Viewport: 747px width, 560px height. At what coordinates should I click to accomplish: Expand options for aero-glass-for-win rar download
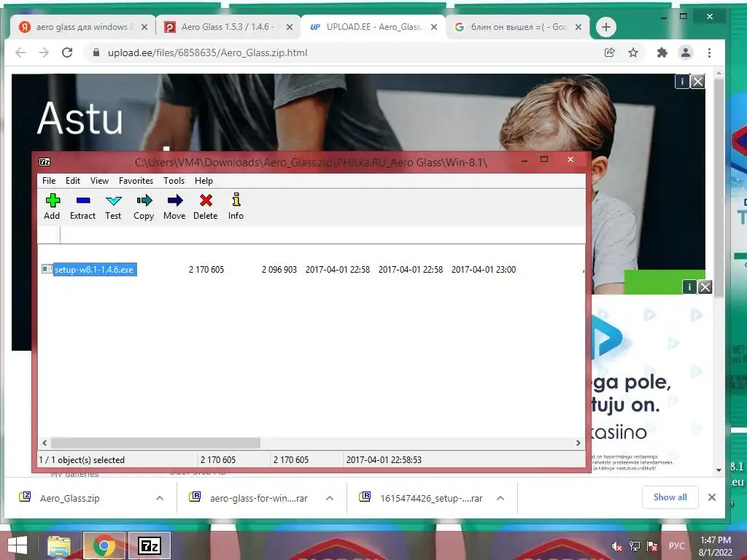[330, 498]
